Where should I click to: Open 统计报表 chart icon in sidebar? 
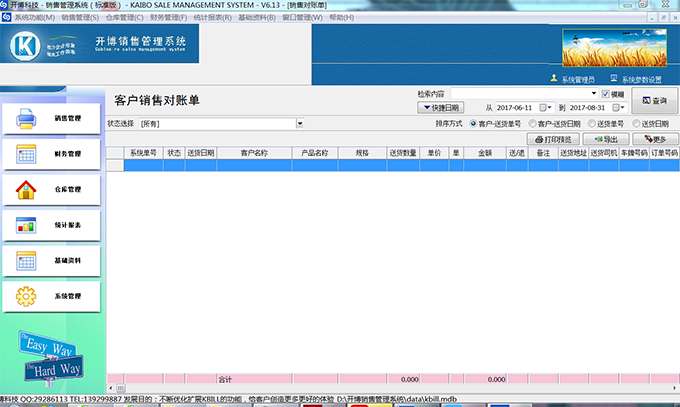point(27,225)
